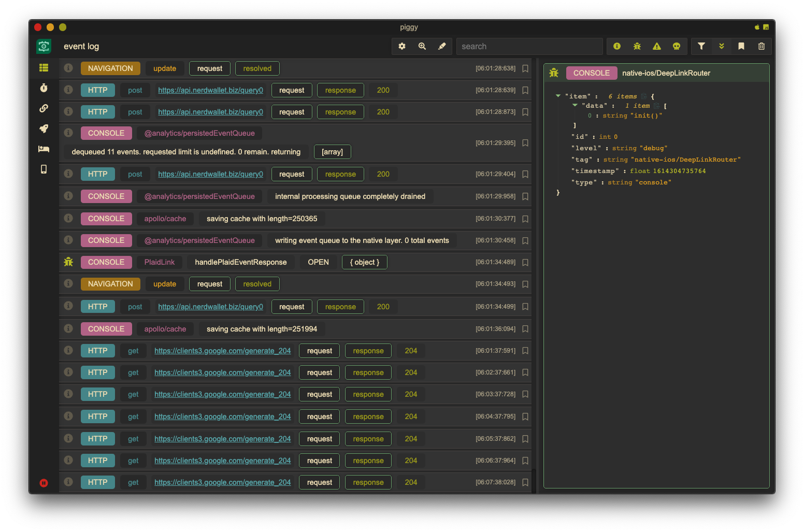Click the chain link icon in sidebar
This screenshot has width=804, height=532.
(44, 108)
